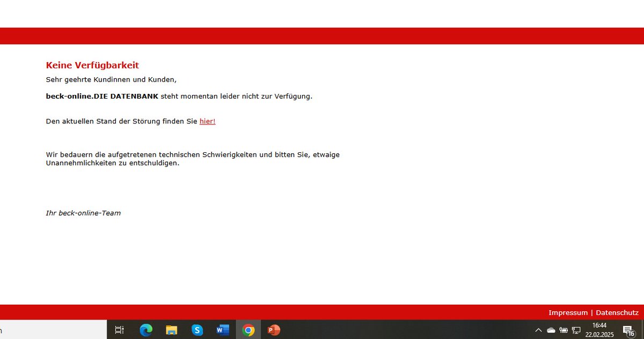Switch to Google Chrome in taskbar
The width and height of the screenshot is (644, 339).
pyautogui.click(x=248, y=330)
